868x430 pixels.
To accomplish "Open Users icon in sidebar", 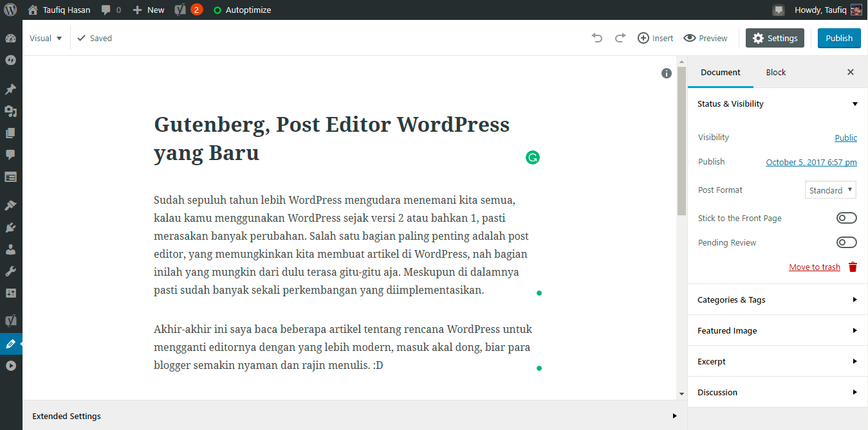I will coord(10,249).
